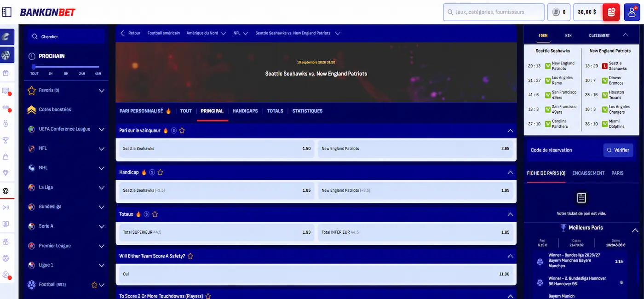This screenshot has height=299, width=644.
Task: Open the STATISTIQUES tab
Action: [307, 111]
